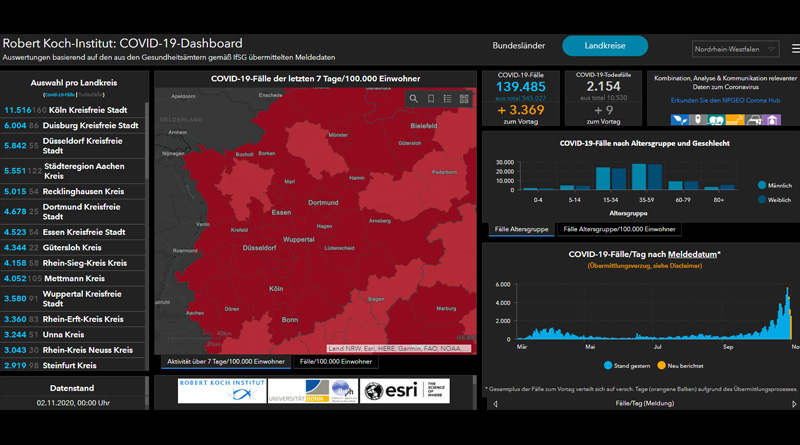Viewport: 800px width, 445px height.
Task: Show the map legend list icon
Action: (447, 99)
